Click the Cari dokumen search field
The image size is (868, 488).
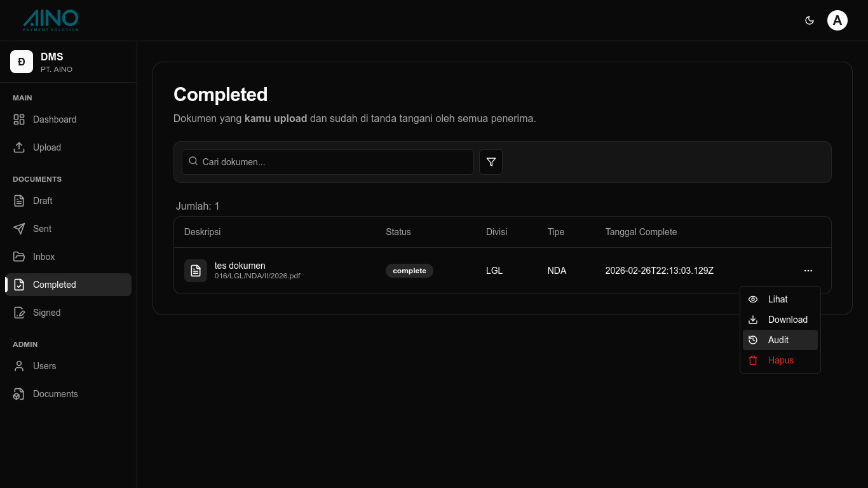[x=327, y=162]
